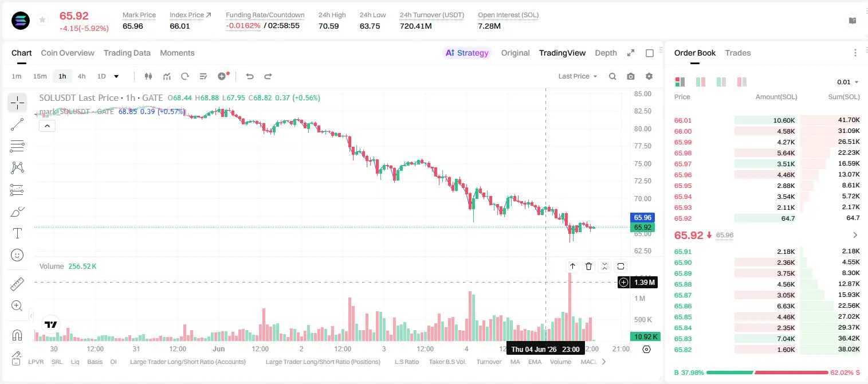Show only sell orders in order book
The width and height of the screenshot is (868, 384).
click(x=742, y=82)
